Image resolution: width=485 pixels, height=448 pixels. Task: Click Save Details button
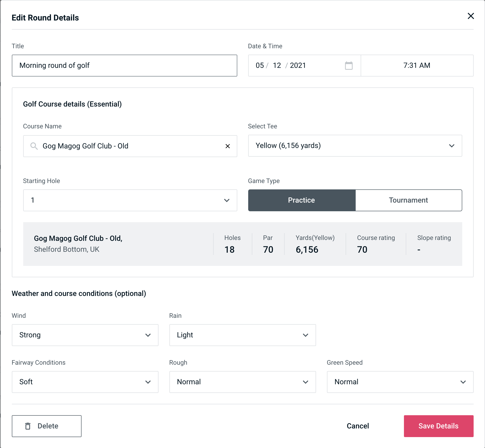click(x=438, y=426)
